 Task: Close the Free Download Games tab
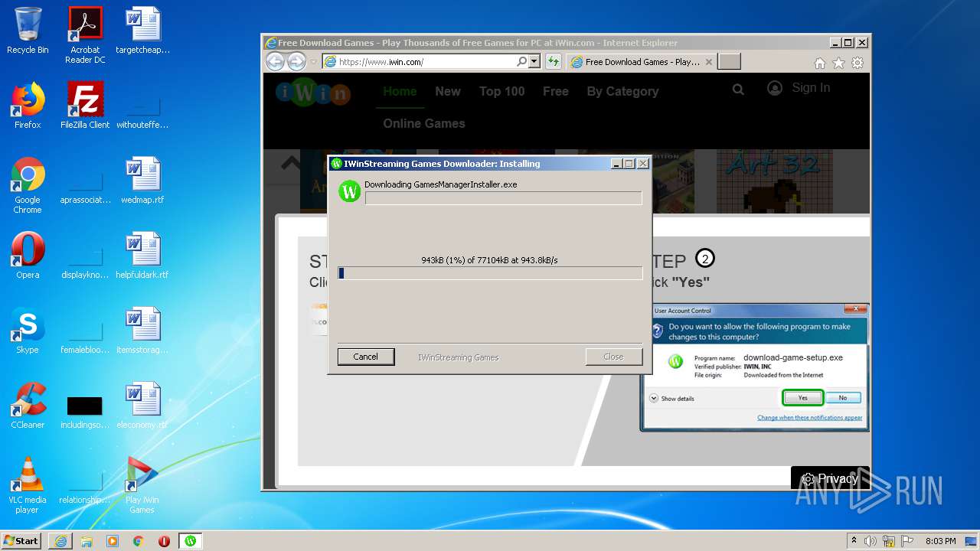[x=709, y=62]
